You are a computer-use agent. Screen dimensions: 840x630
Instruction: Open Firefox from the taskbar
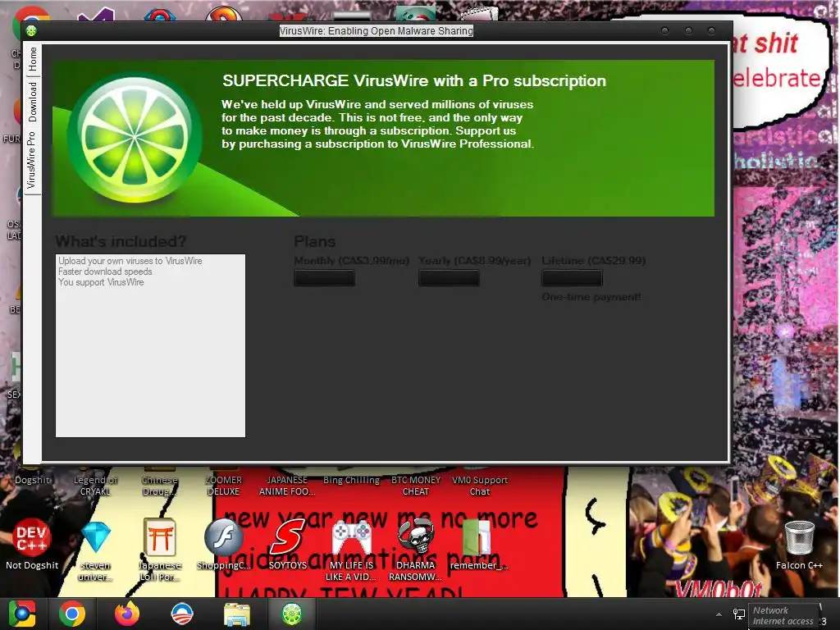[127, 614]
